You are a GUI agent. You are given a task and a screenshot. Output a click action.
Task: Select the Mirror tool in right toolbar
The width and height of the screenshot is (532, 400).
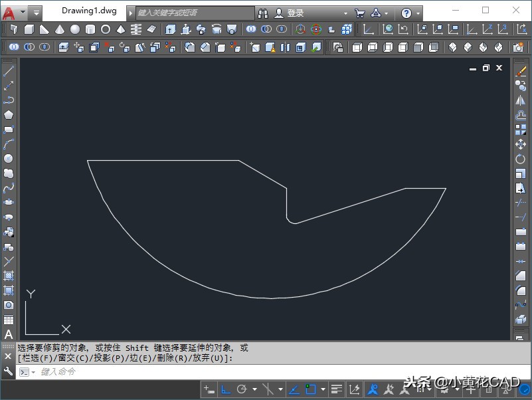(521, 100)
